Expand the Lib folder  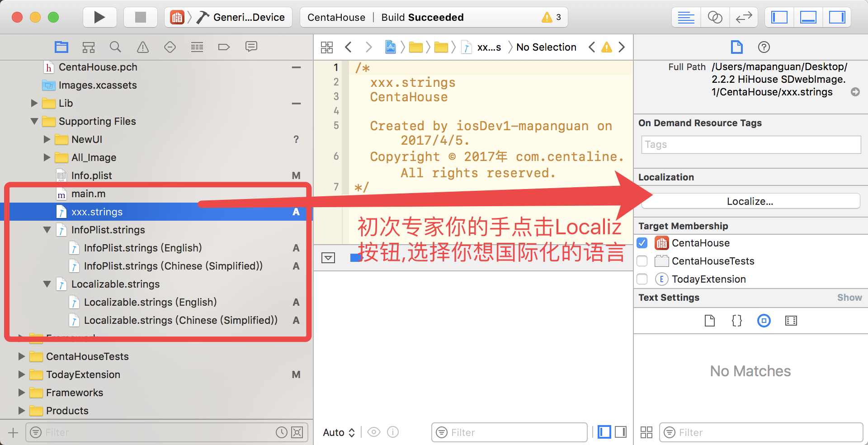coord(34,103)
